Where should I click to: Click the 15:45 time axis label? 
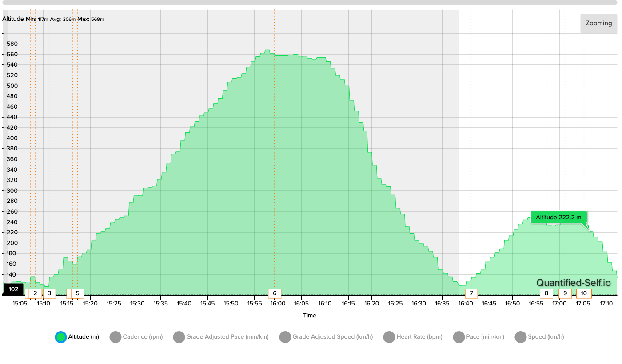click(x=207, y=304)
